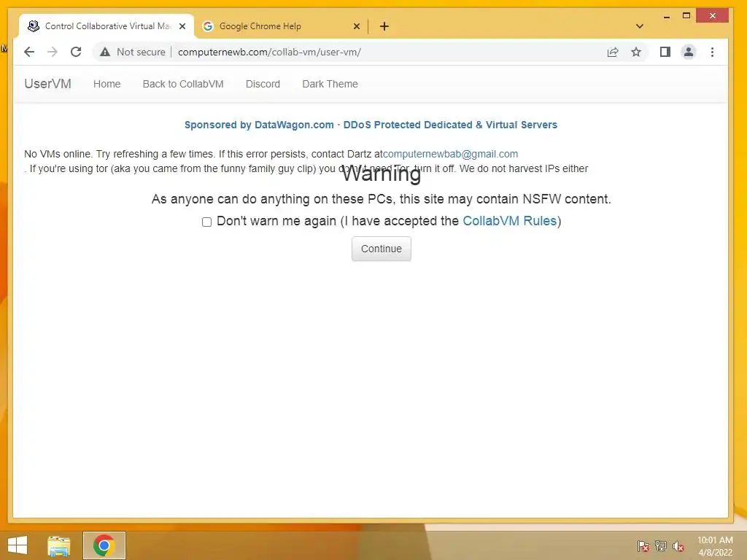Image resolution: width=747 pixels, height=560 pixels.
Task: Click the muted volume tray icon
Action: point(678,545)
